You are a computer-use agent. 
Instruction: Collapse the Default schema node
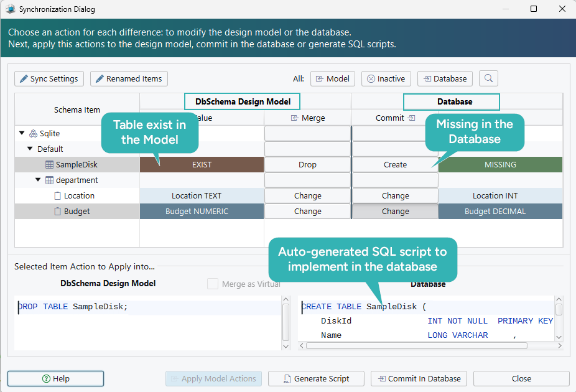[30, 149]
